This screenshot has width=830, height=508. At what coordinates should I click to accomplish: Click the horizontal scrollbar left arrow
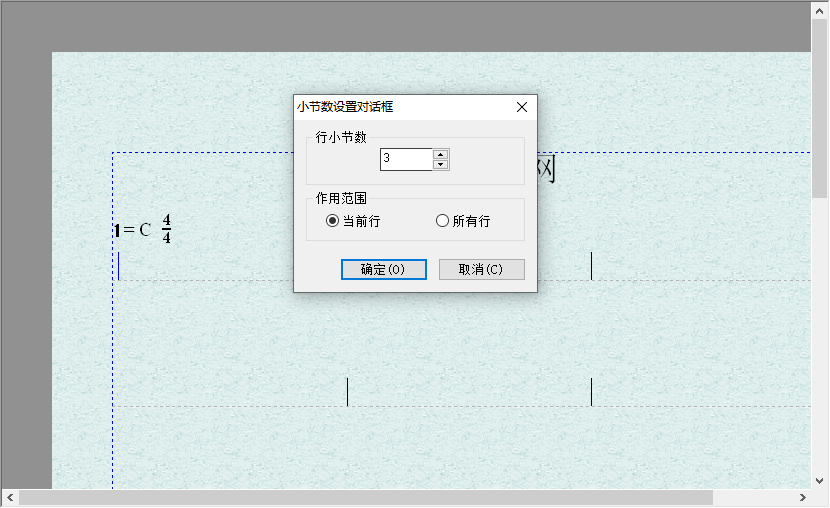(x=10, y=497)
